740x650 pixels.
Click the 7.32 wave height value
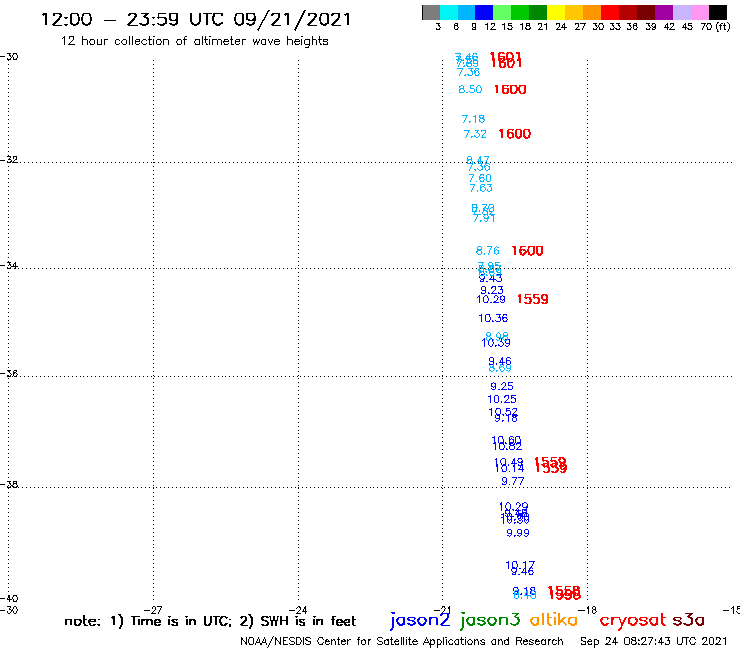pyautogui.click(x=475, y=134)
